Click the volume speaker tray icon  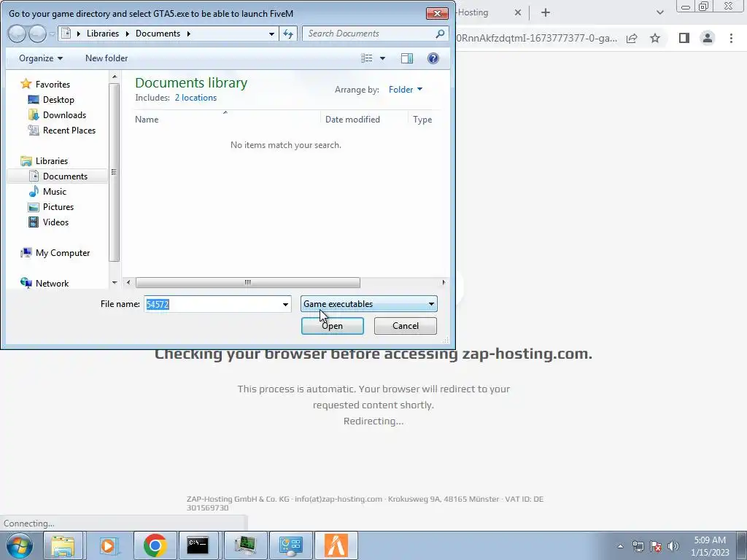pyautogui.click(x=673, y=546)
